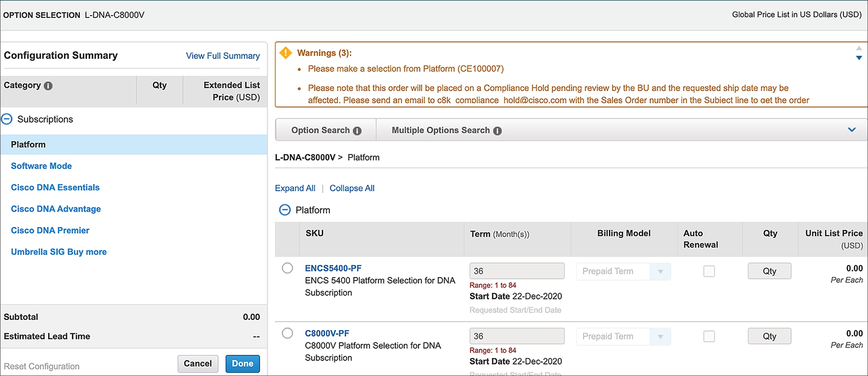Expand the option search panel chevron
The height and width of the screenshot is (376, 868).
coord(852,130)
